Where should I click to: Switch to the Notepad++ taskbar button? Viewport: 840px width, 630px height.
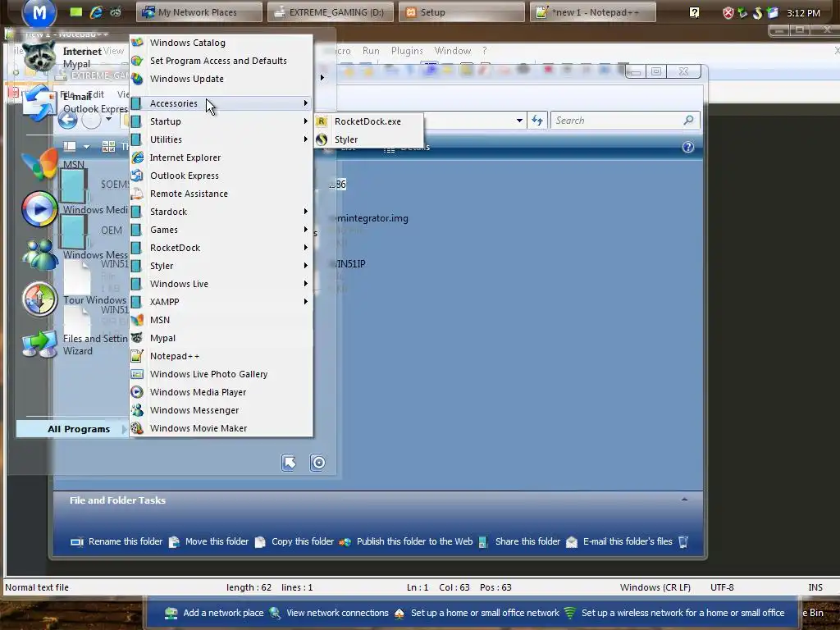[x=592, y=12]
